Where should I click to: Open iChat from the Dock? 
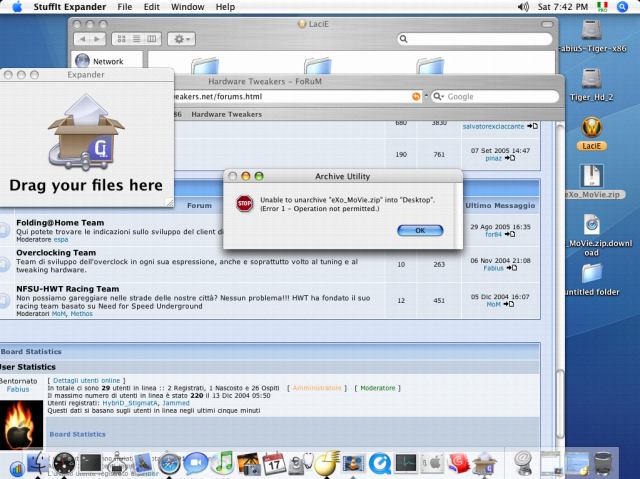point(196,464)
